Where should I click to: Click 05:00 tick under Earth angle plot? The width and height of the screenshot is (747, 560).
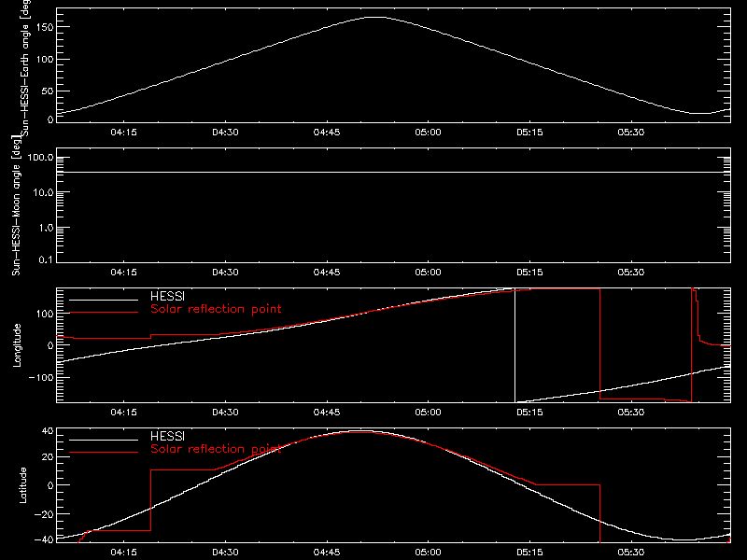(x=428, y=132)
